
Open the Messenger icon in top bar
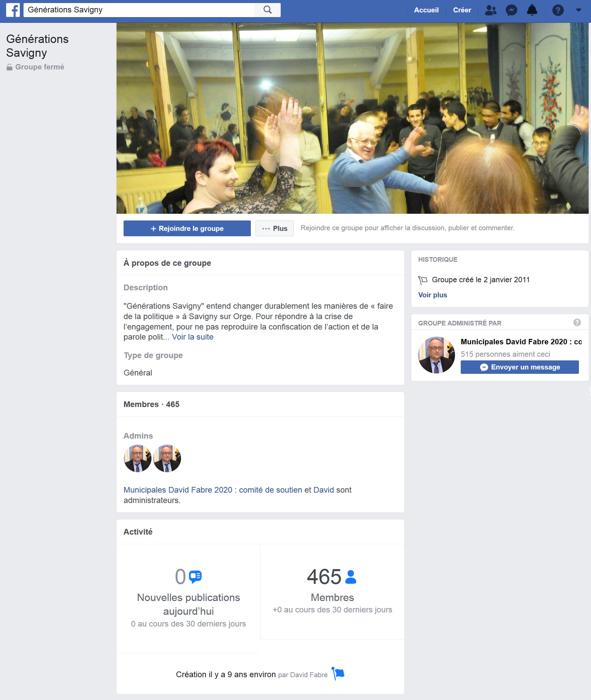[x=511, y=10]
